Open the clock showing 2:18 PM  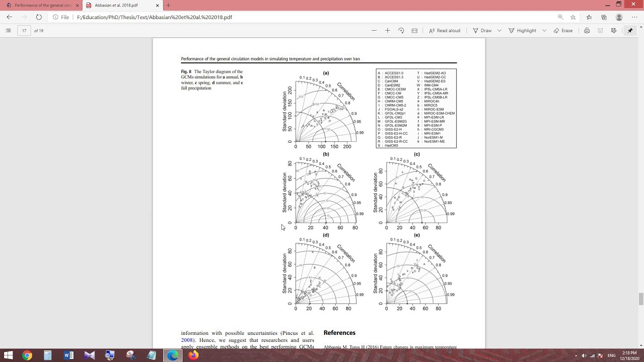tap(629, 355)
